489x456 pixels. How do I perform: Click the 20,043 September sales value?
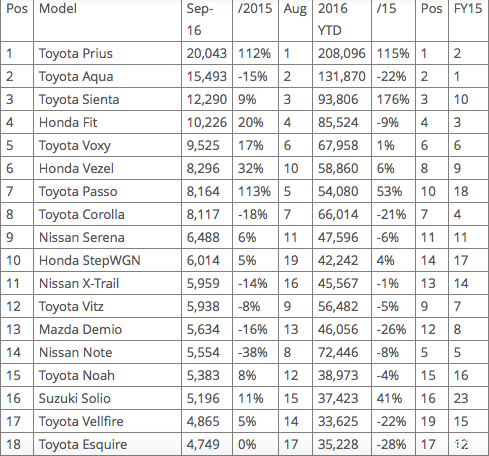pyautogui.click(x=207, y=53)
